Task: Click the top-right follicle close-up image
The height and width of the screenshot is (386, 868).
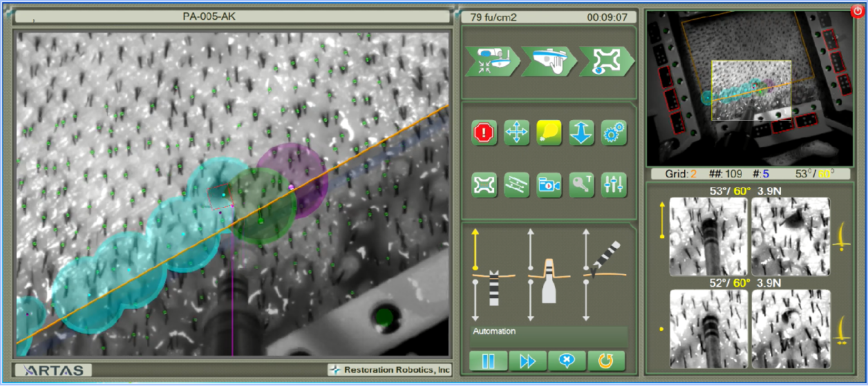Action: (791, 237)
